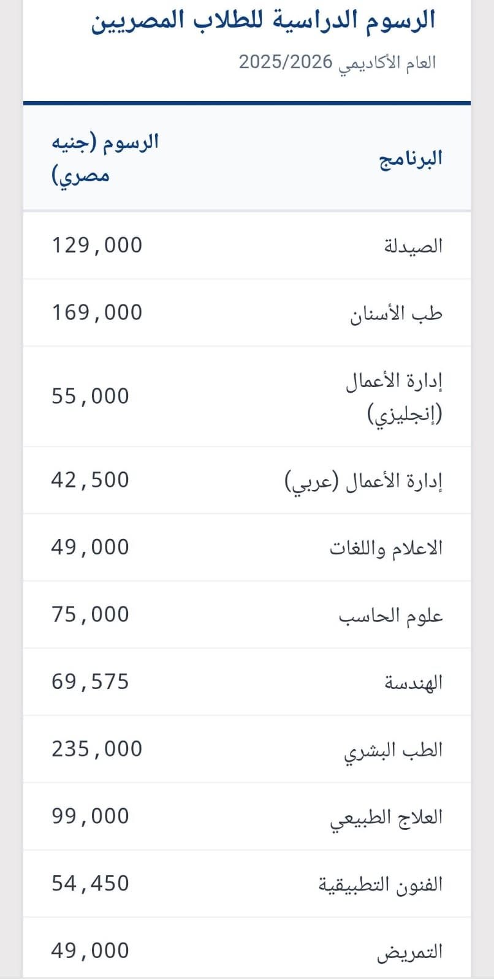This screenshot has width=494, height=980.
Task: Click the الفنون التطبيقية program name
Action: point(381,884)
